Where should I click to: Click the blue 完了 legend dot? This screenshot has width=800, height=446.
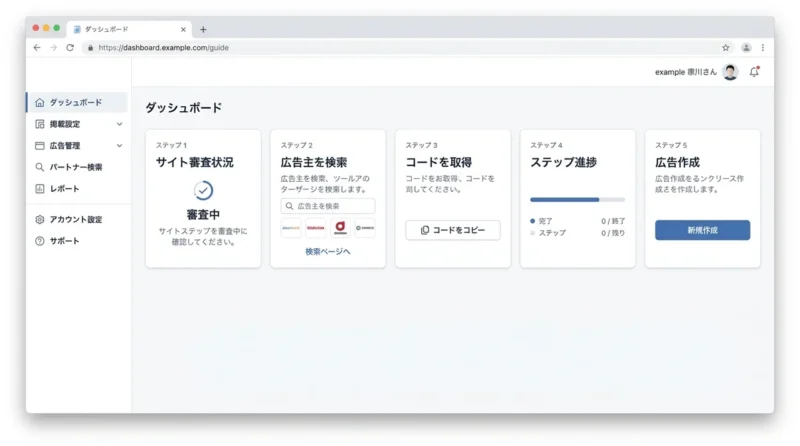[533, 221]
